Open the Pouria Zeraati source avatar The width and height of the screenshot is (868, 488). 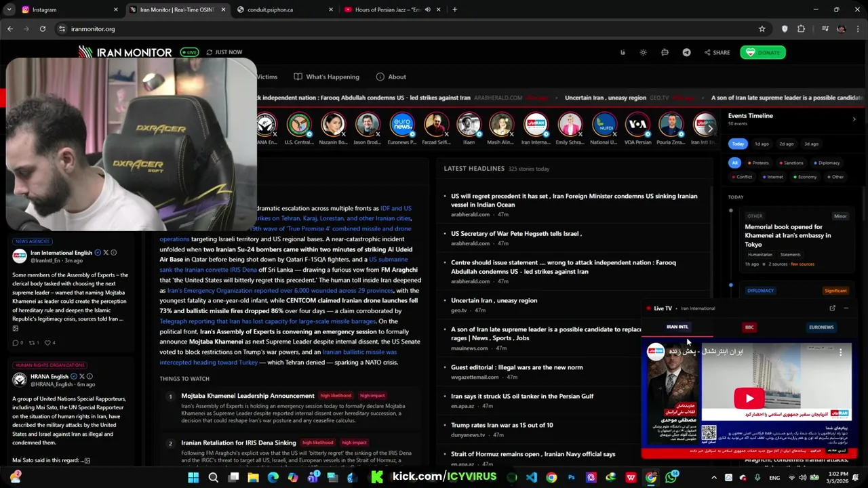671,125
